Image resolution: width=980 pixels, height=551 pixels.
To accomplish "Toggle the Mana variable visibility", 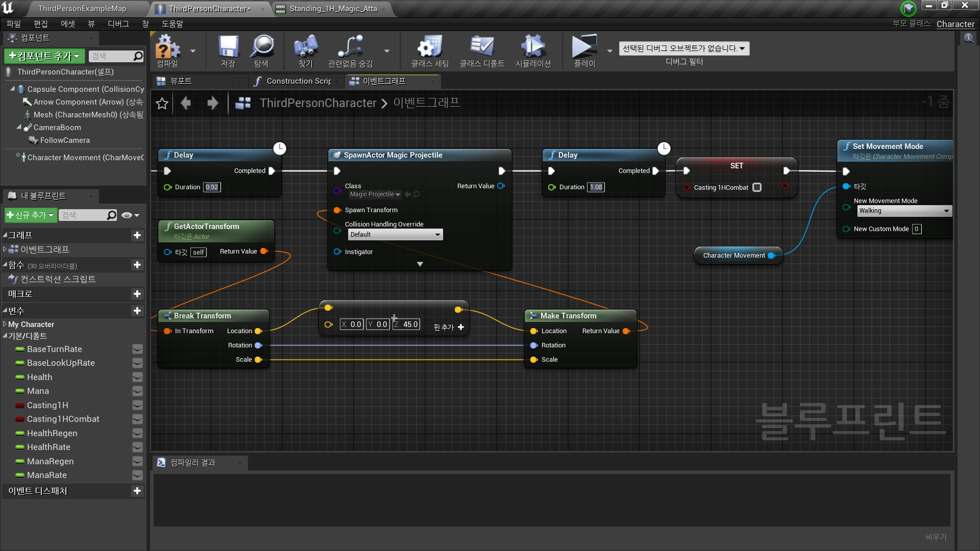I will (137, 391).
